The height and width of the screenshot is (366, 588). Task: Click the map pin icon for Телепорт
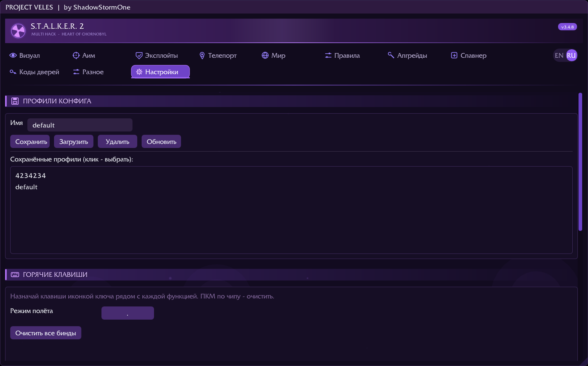tap(202, 56)
